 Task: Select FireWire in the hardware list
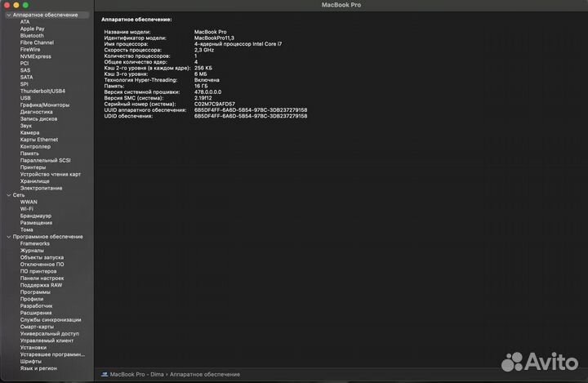coord(30,50)
